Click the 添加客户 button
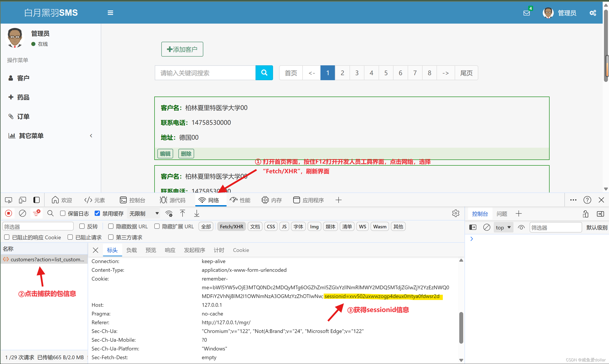 pos(182,49)
